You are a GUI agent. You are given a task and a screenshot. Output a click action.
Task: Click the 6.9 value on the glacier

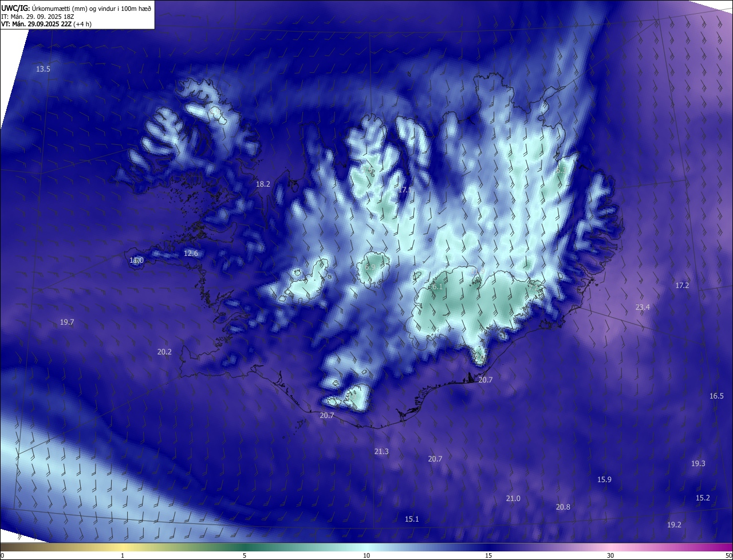pos(370,267)
